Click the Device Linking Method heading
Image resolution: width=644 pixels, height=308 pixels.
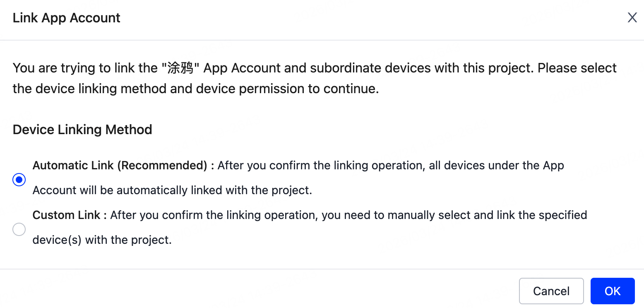point(82,130)
